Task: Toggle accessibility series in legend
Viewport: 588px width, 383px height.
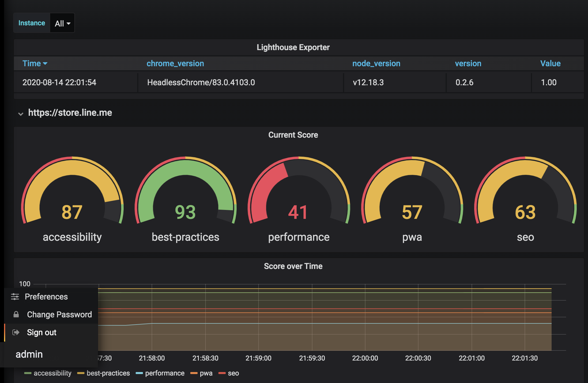Action: coord(52,373)
